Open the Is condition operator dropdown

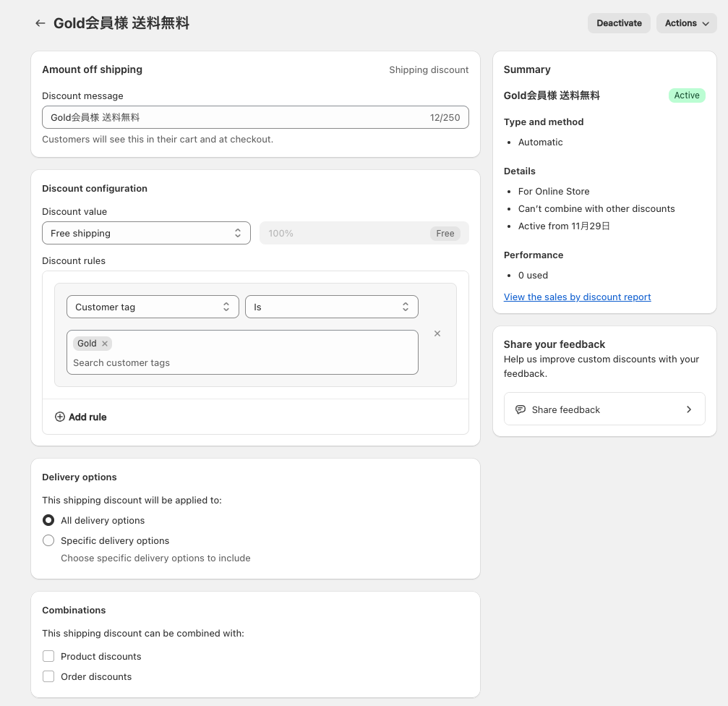(x=331, y=307)
